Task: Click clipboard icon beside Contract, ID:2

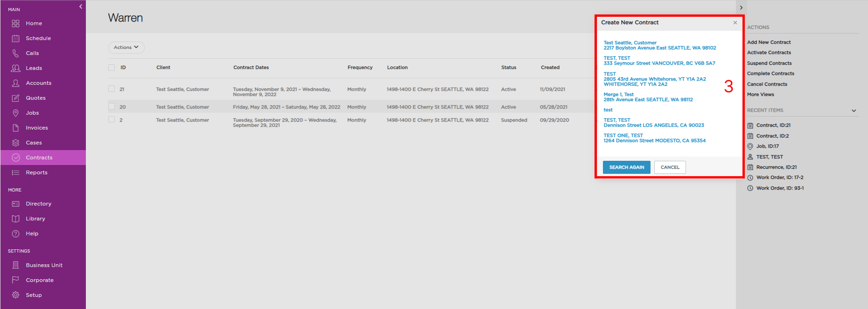Action: coord(750,136)
